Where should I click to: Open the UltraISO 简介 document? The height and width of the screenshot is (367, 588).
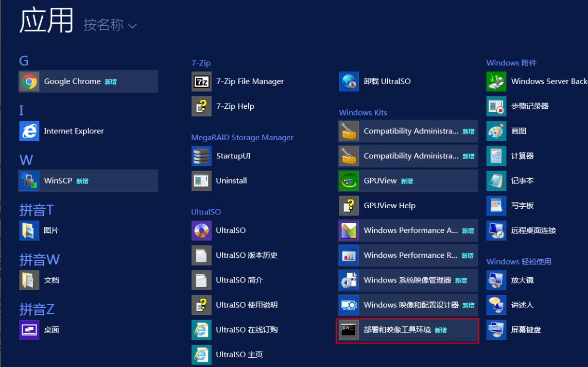click(201, 280)
